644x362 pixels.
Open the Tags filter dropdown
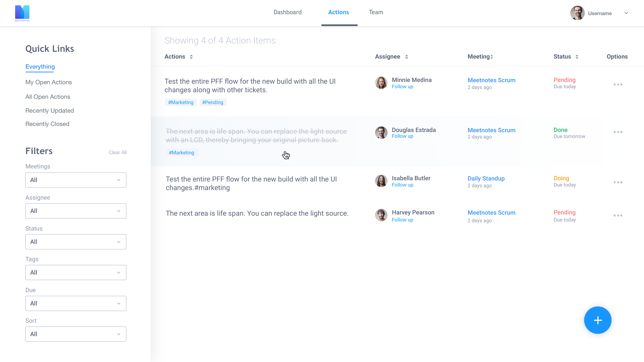[76, 273]
